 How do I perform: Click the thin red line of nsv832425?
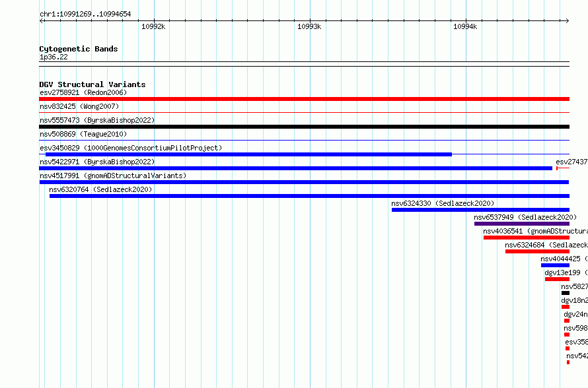[x=304, y=112]
